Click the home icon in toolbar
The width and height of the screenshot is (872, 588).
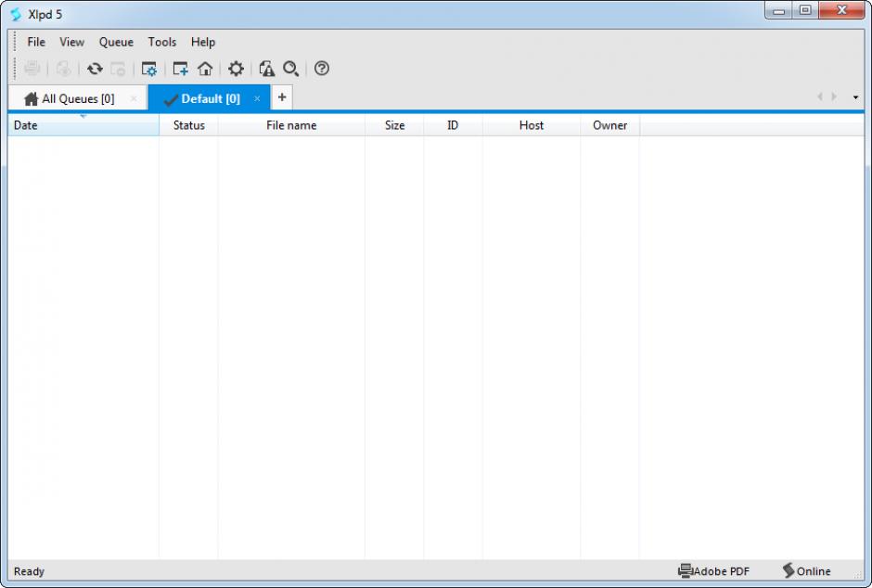pos(205,69)
